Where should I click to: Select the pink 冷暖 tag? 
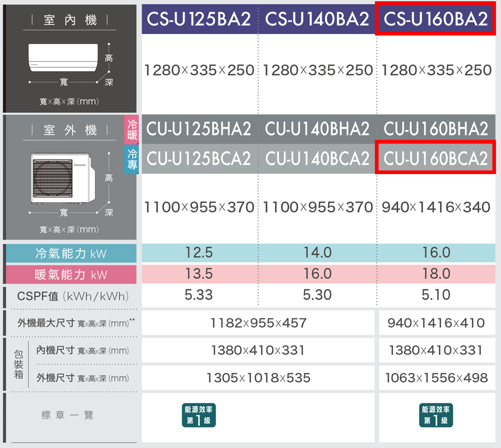pos(132,130)
